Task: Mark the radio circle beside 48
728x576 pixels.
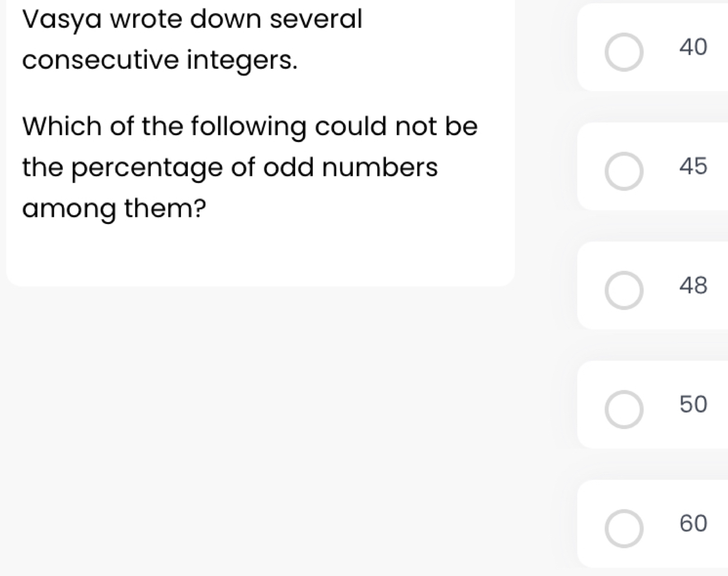Action: pos(624,291)
